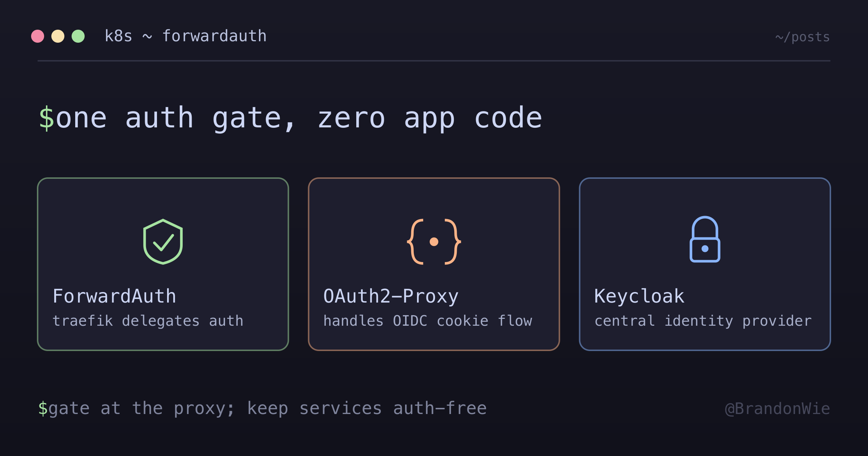Select the OAuth2-Proxy card title
The height and width of the screenshot is (456, 868).
pyautogui.click(x=391, y=296)
